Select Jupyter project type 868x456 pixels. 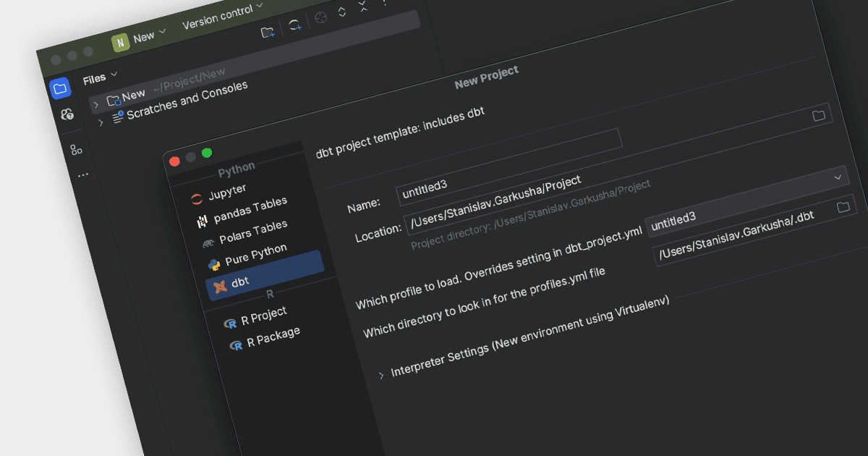227,192
